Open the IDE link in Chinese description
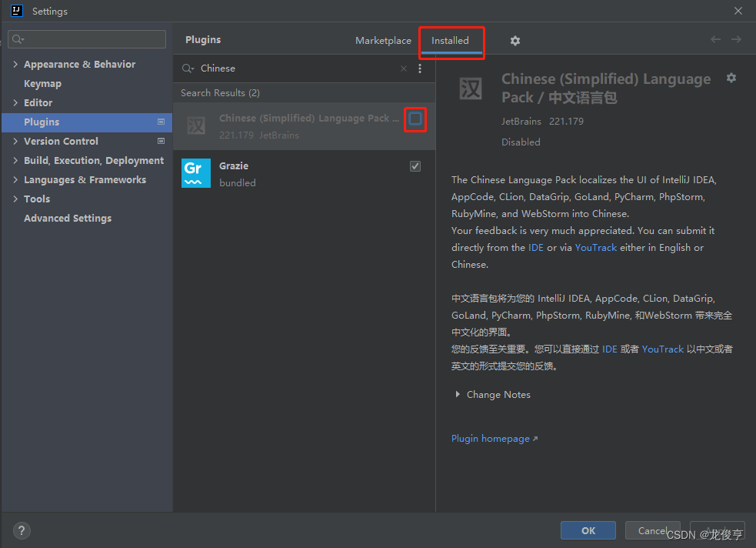The image size is (756, 548). pyautogui.click(x=609, y=349)
